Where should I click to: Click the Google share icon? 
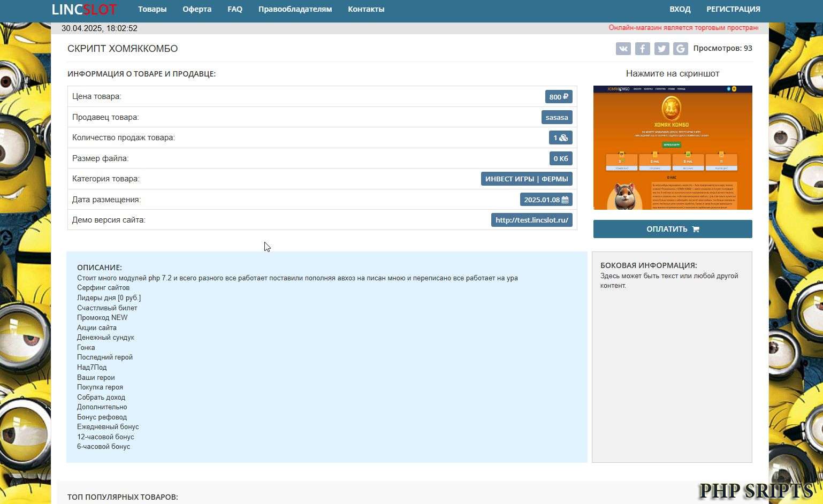coord(680,49)
